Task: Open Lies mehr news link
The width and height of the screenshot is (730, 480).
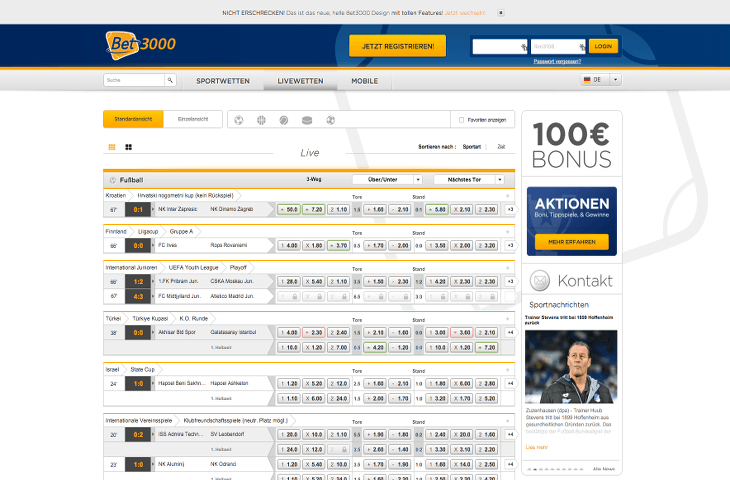Action: click(x=537, y=447)
